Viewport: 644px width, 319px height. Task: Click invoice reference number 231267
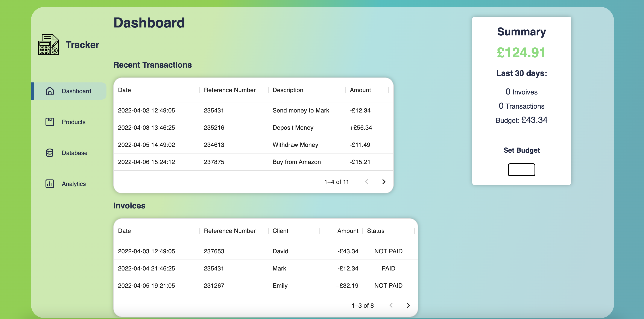tap(214, 286)
